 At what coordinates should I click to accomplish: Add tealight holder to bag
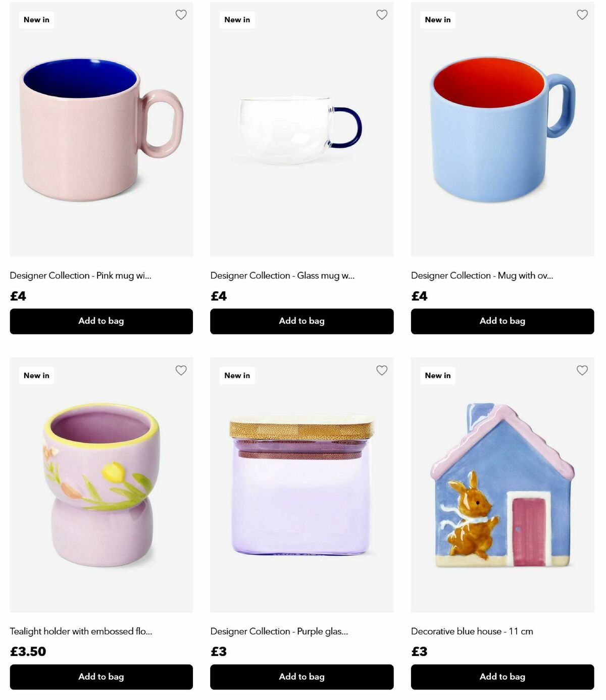point(101,677)
